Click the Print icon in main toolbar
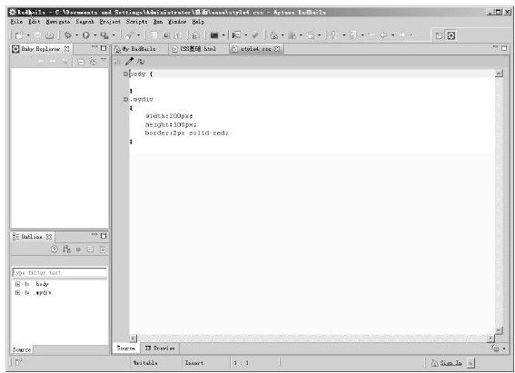Screen dimensions: 515x373 click(x=49, y=35)
